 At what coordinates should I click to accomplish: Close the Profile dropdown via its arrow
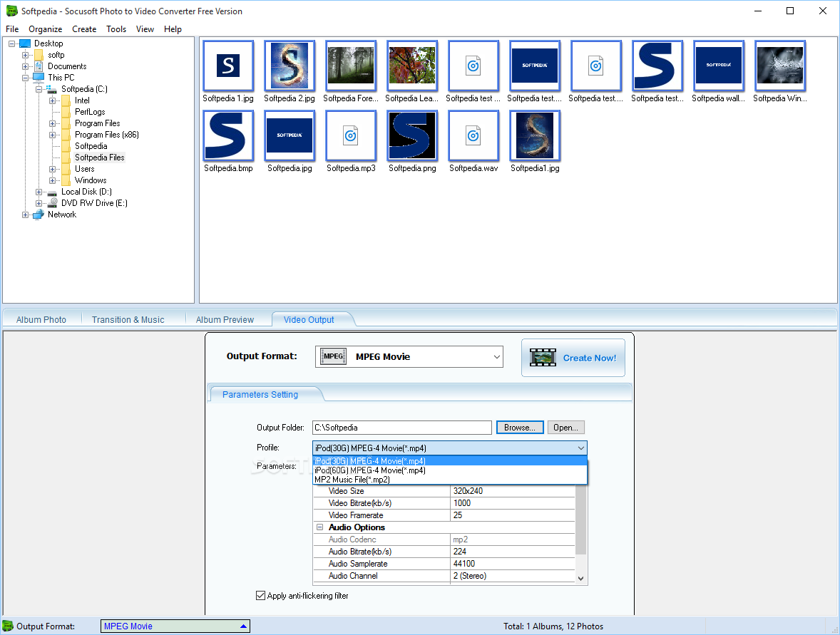pyautogui.click(x=580, y=448)
